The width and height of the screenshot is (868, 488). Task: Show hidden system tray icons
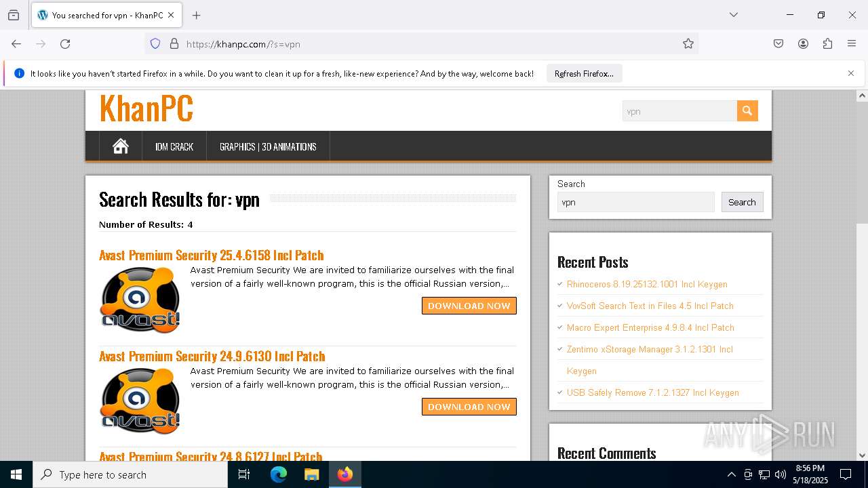(731, 474)
